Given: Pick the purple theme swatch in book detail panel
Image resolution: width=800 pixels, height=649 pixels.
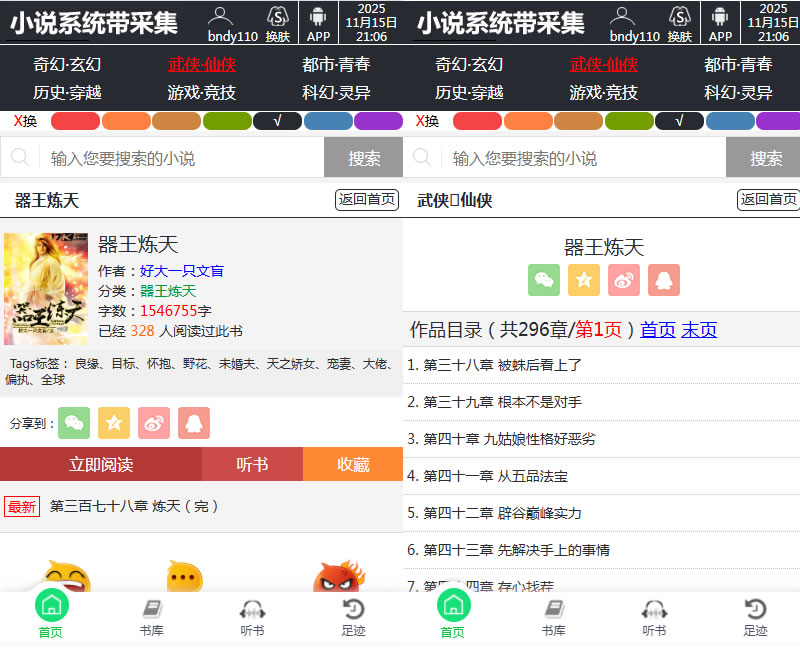Looking at the screenshot, I should [378, 121].
